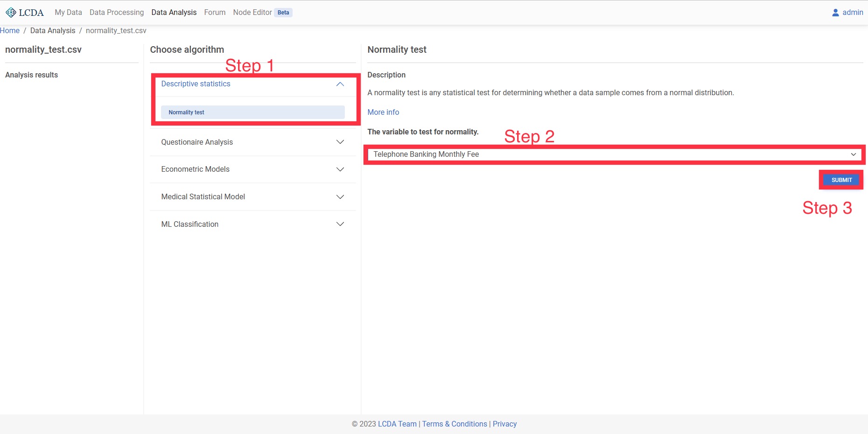Open the More info link
This screenshot has height=434, width=868.
[x=383, y=112]
